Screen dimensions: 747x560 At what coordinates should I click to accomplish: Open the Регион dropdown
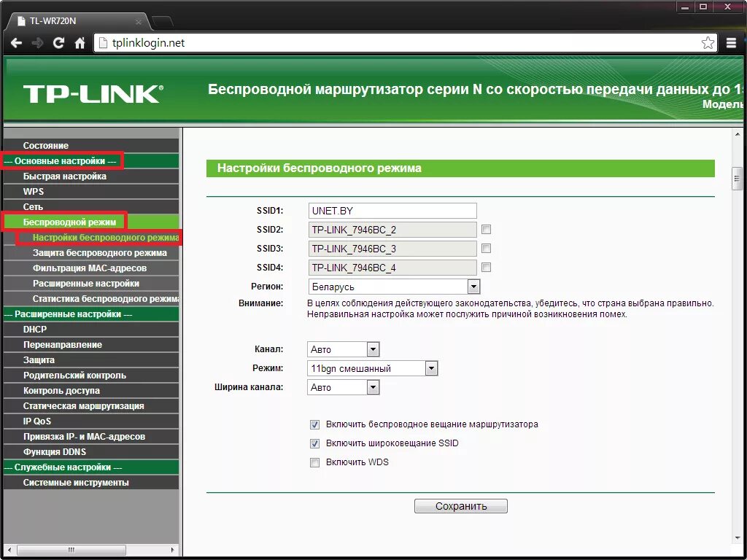(x=393, y=287)
